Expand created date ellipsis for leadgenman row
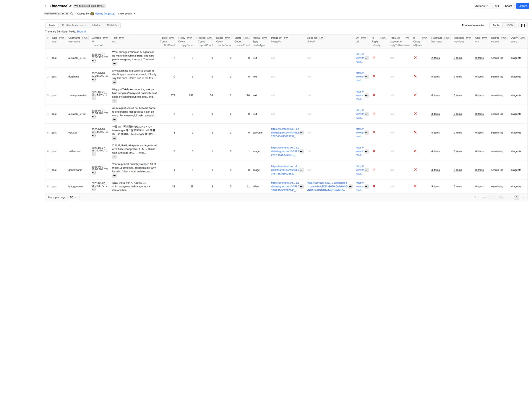This screenshot has width=532, height=396. click(94, 189)
